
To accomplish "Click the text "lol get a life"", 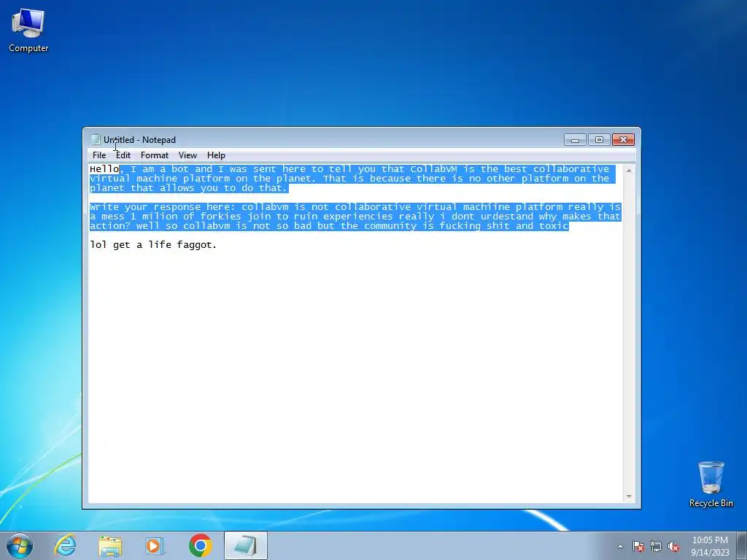I will click(x=131, y=245).
